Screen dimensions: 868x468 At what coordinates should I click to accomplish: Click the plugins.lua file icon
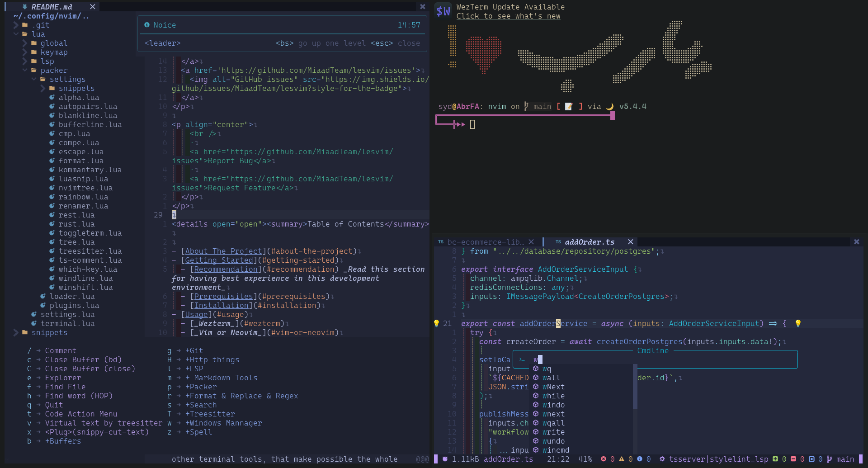point(43,305)
